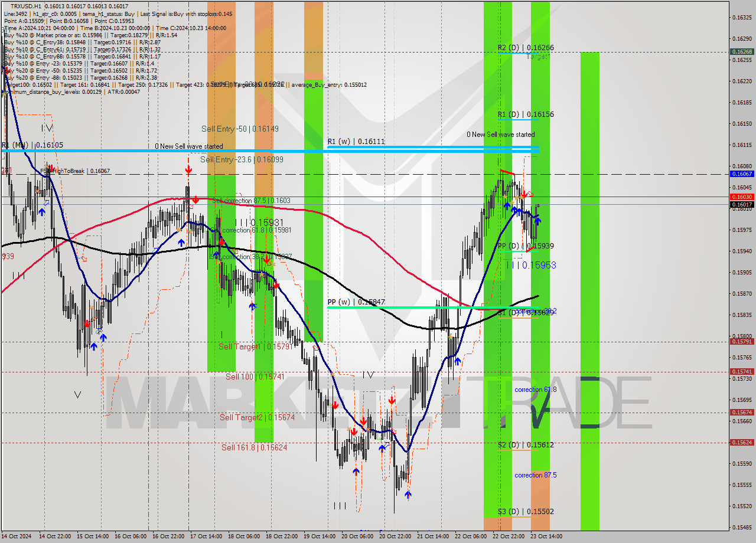Click the 0.15485 price axis value
Image resolution: width=756 pixels, height=543 pixels.
(743, 527)
